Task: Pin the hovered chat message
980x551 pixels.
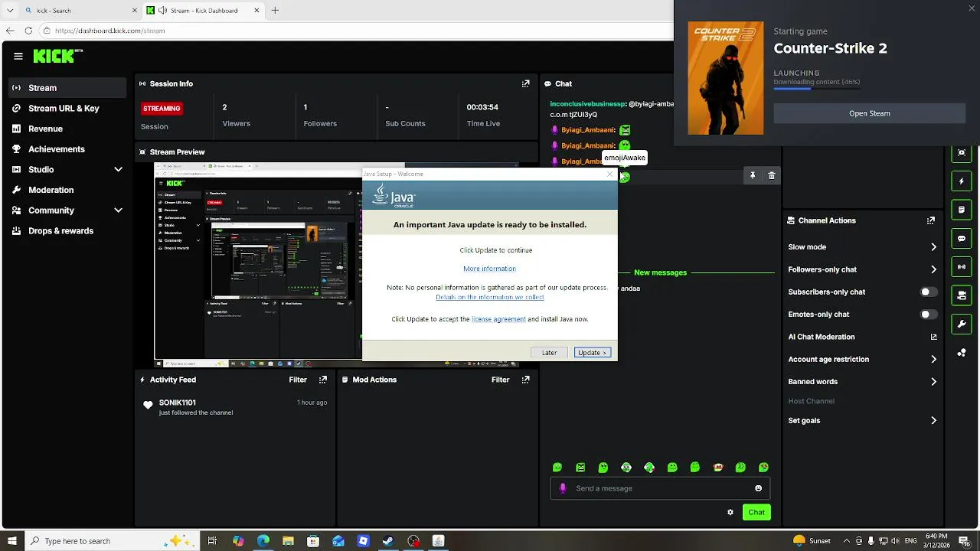Action: tap(753, 176)
